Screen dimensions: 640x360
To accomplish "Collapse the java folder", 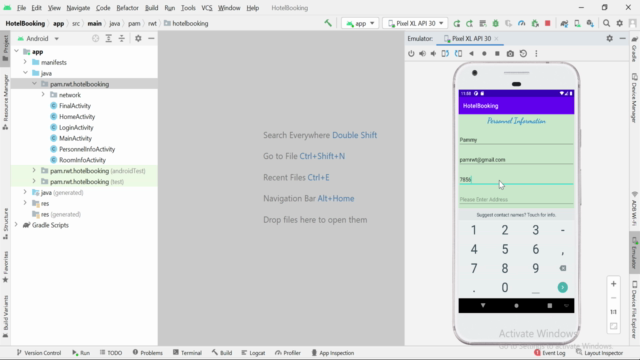I will point(25,73).
